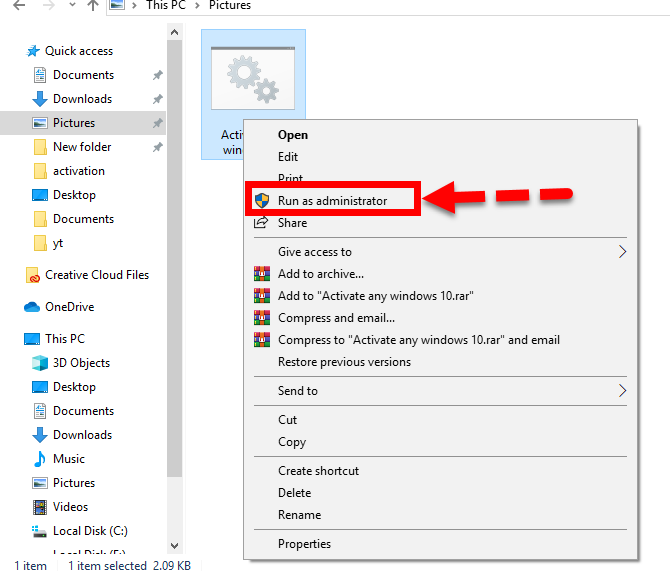Select Create shortcut in context menu

pos(318,471)
